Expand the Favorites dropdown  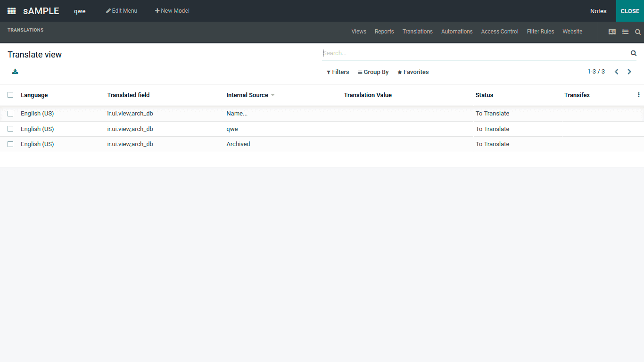coord(413,72)
